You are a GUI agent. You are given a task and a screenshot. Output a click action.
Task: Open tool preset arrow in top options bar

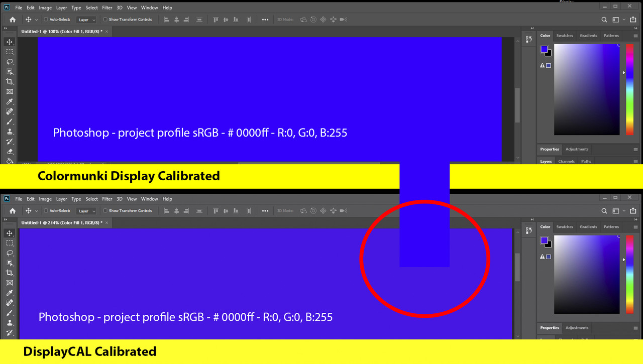(36, 20)
